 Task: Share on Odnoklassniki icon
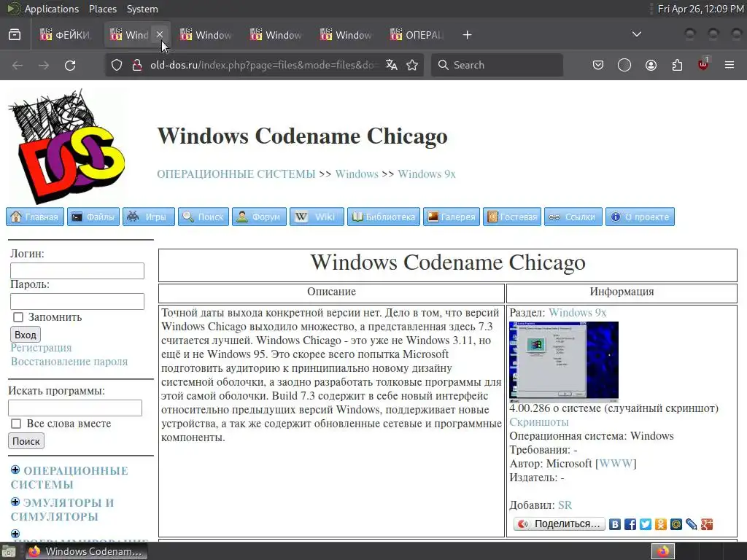661,524
